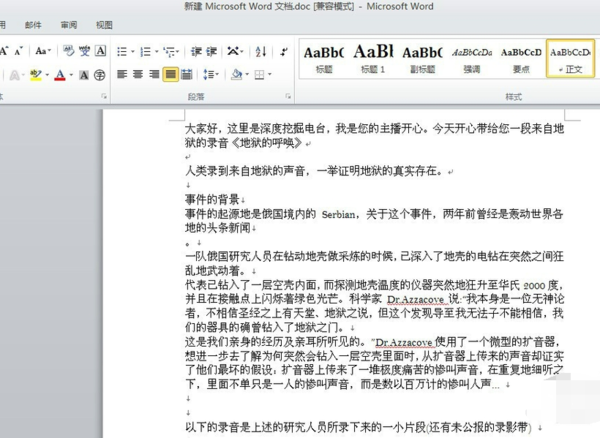Align text right

pos(154,74)
